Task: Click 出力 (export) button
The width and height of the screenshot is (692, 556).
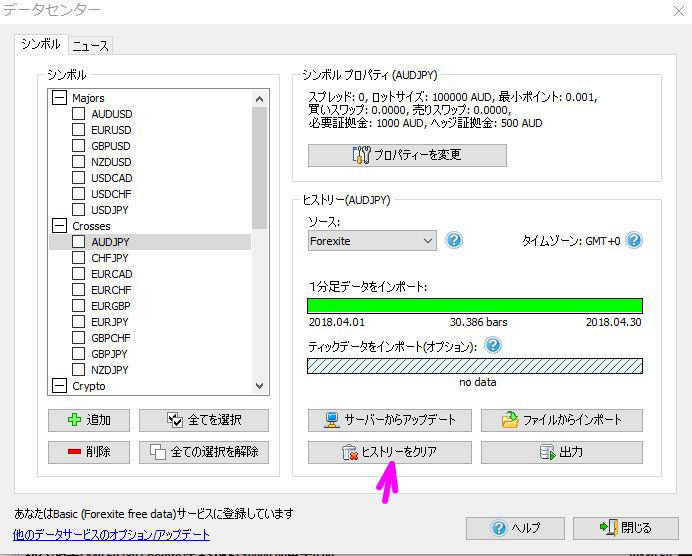Action: coord(561,452)
